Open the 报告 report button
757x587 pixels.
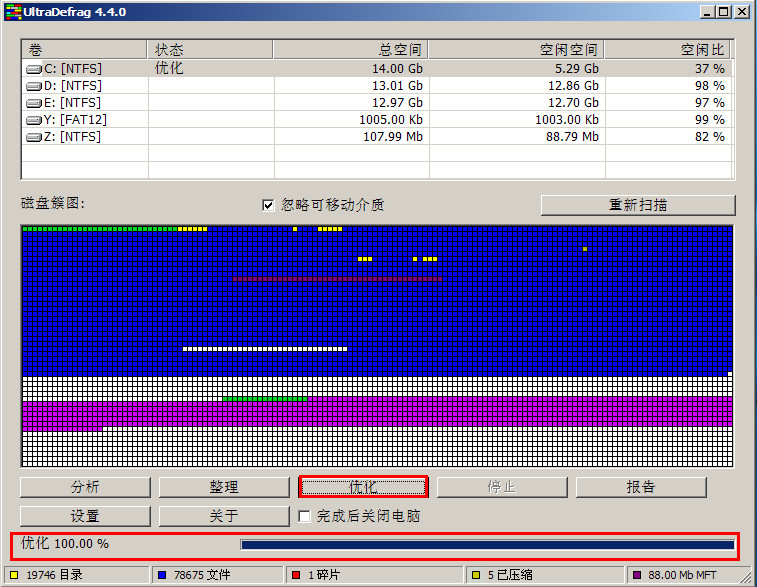click(641, 487)
